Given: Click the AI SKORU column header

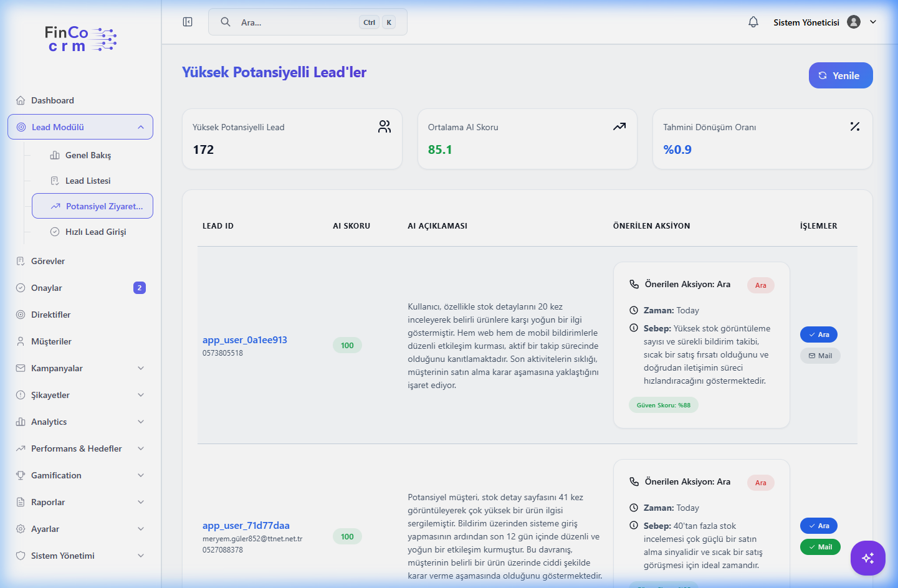Looking at the screenshot, I should (351, 226).
